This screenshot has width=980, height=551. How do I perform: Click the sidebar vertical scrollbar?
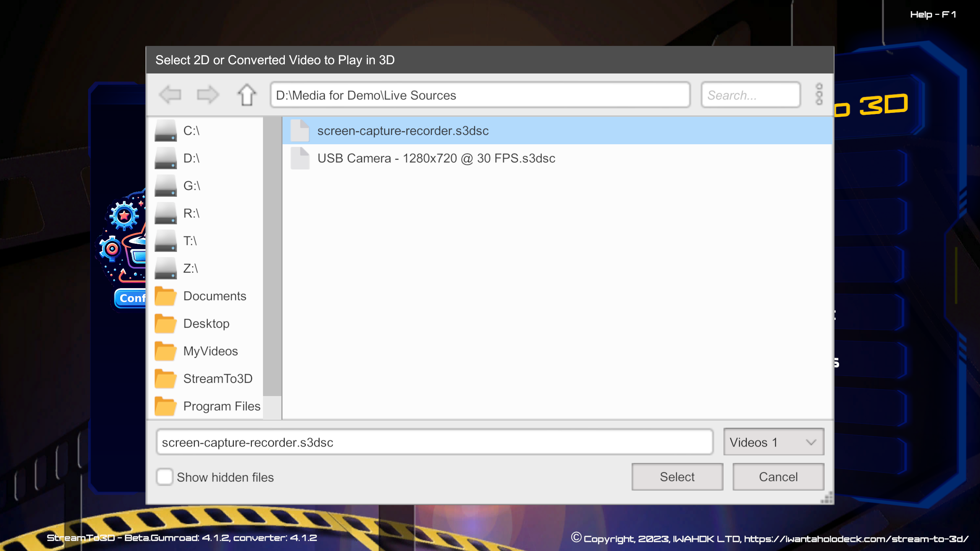coord(272,256)
